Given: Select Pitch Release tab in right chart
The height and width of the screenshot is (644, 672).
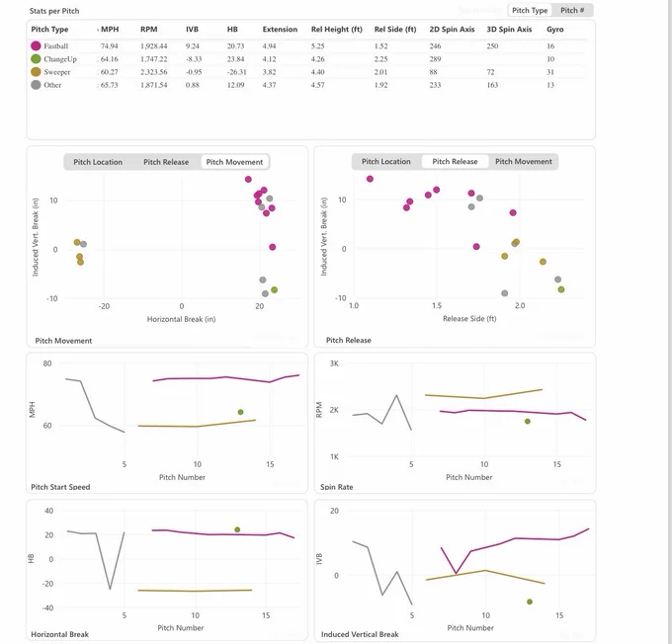Looking at the screenshot, I should [x=455, y=162].
